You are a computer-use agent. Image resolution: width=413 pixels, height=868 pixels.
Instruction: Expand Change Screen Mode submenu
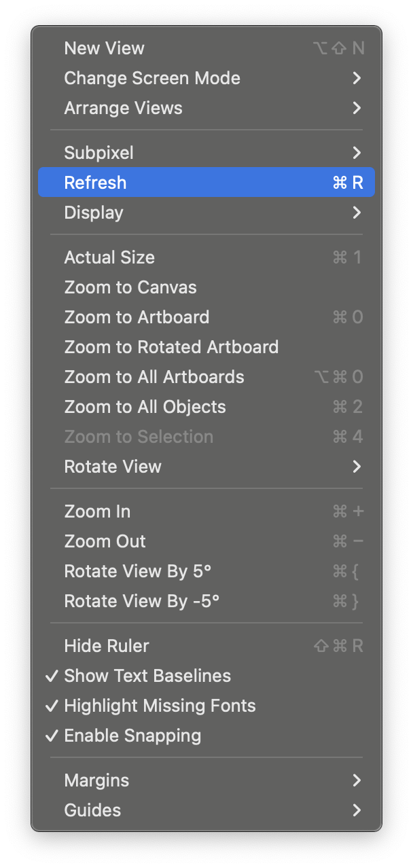152,78
